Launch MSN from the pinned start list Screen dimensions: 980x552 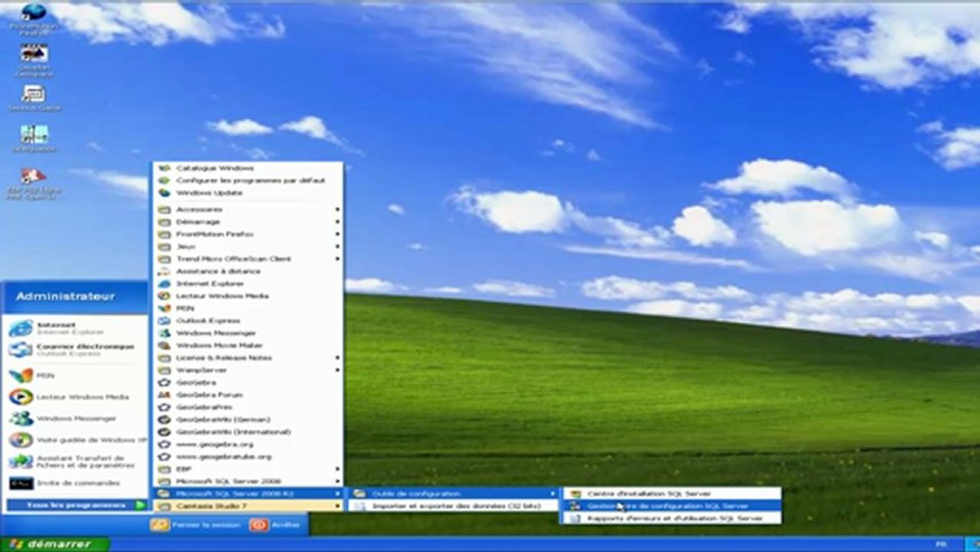point(74,376)
